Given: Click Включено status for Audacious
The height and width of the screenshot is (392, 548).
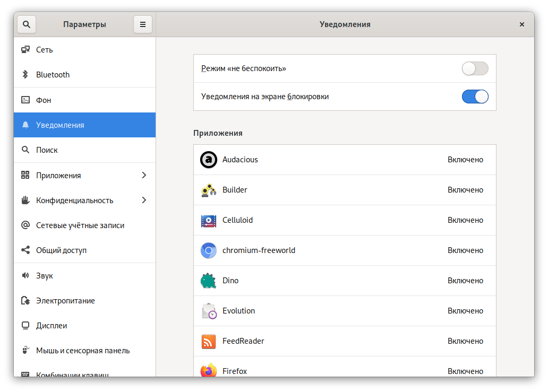Looking at the screenshot, I should click(x=465, y=160).
